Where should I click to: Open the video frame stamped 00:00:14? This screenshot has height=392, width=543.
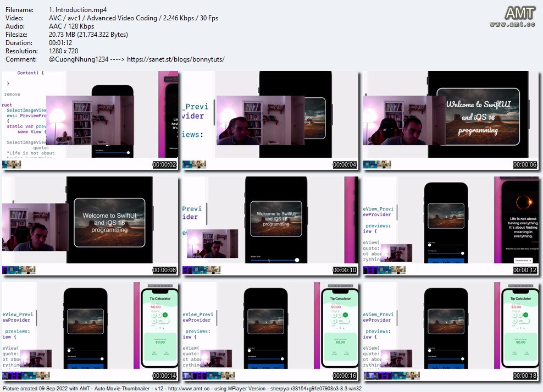pos(90,332)
